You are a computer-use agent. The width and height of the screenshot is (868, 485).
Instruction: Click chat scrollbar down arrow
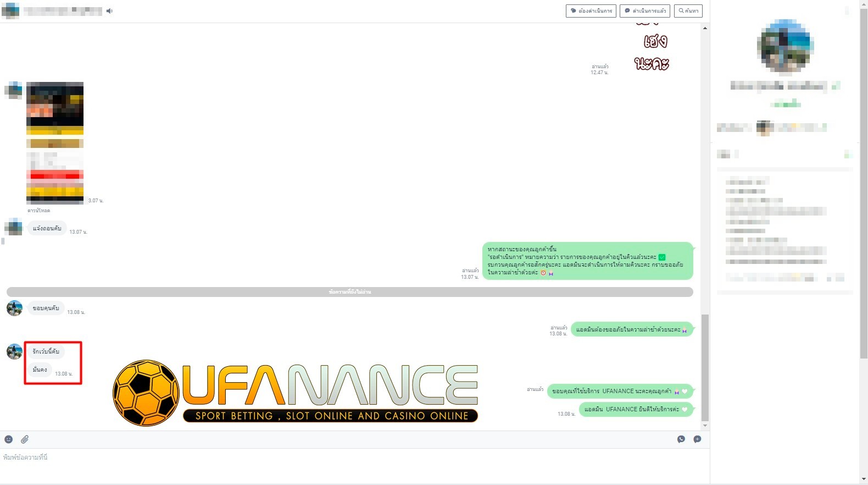tap(705, 426)
